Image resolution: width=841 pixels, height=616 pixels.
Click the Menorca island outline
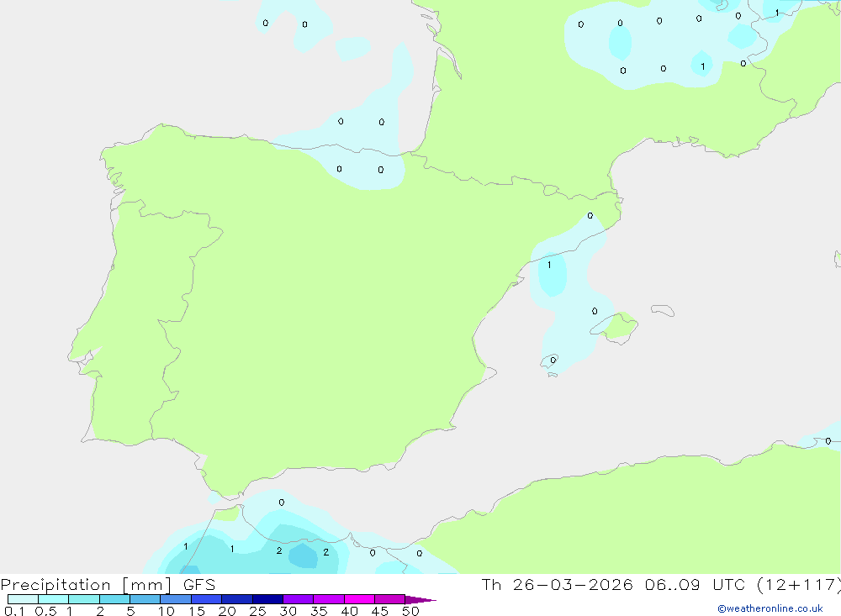click(663, 310)
